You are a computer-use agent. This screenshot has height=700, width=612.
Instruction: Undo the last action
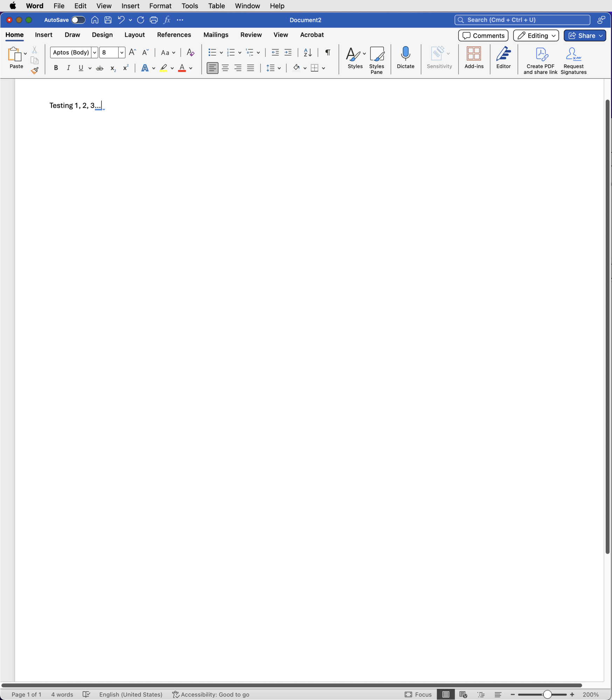pos(121,20)
